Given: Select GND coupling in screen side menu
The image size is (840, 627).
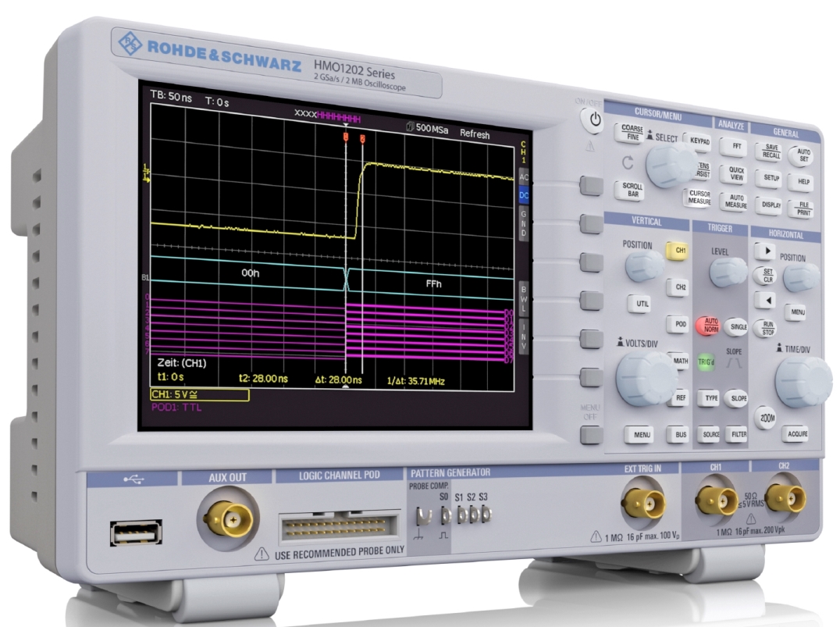Looking at the screenshot, I should click(x=523, y=224).
